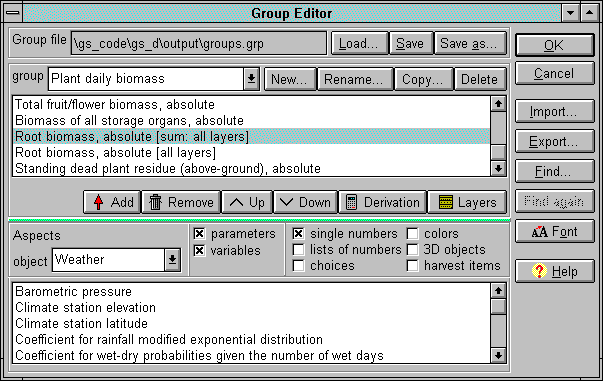
Task: Click the Rename... button
Action: (x=355, y=79)
